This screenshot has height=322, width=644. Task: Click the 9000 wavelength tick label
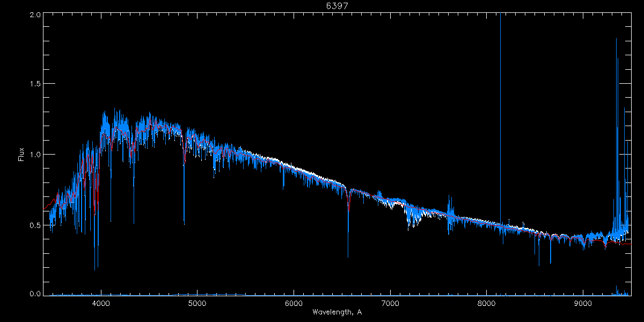pos(583,303)
